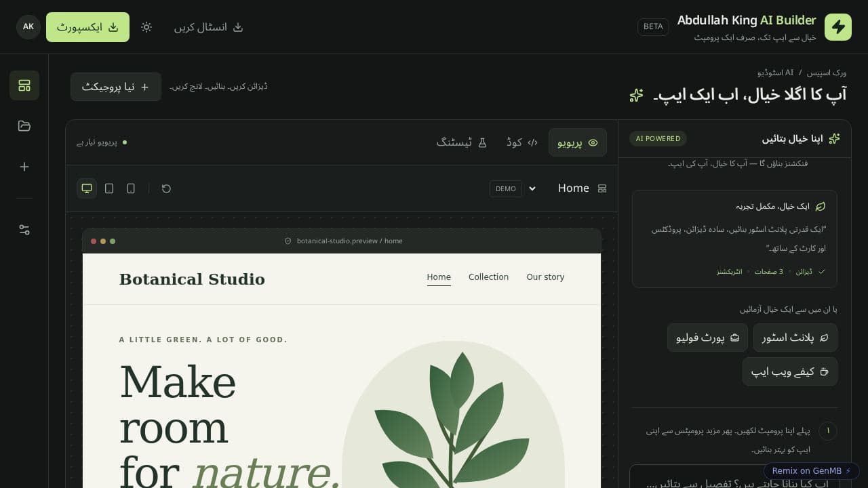The image size is (868, 488).
Task: Click the Home nav link in Botanical Studio
Action: coord(439,277)
